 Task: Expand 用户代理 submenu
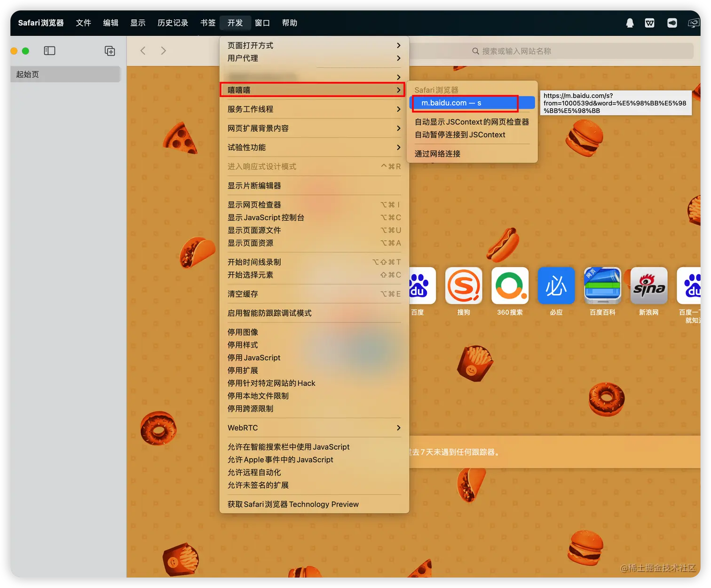(x=314, y=58)
